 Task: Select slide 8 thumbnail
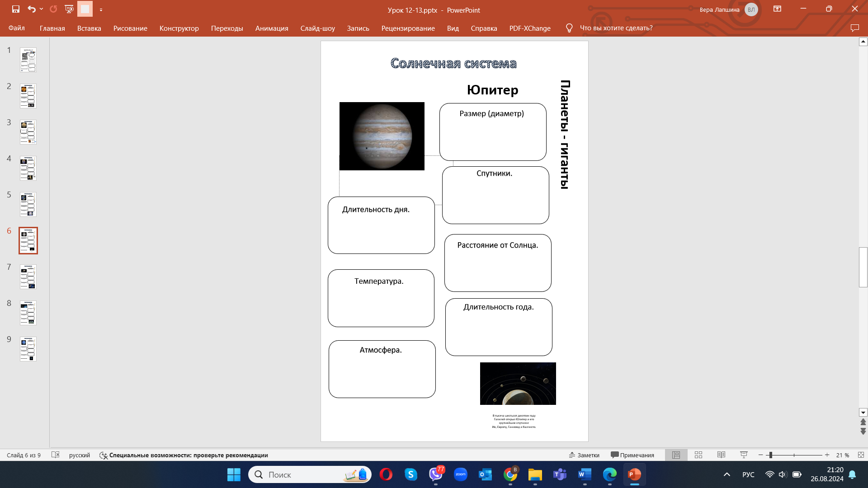(x=28, y=313)
